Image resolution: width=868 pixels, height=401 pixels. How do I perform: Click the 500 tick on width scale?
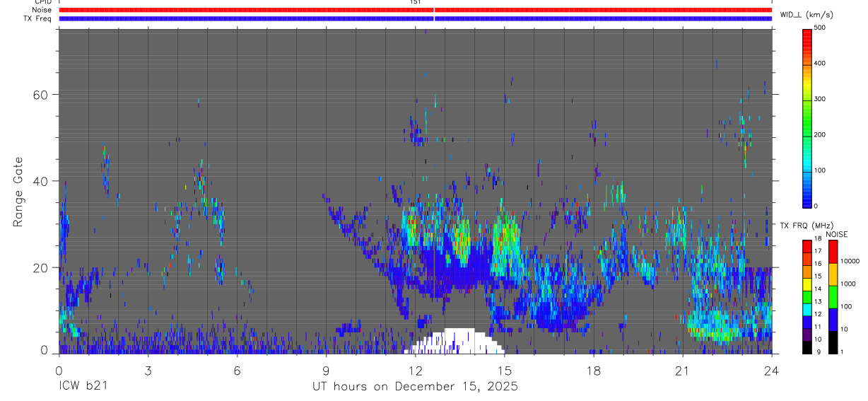tap(820, 28)
